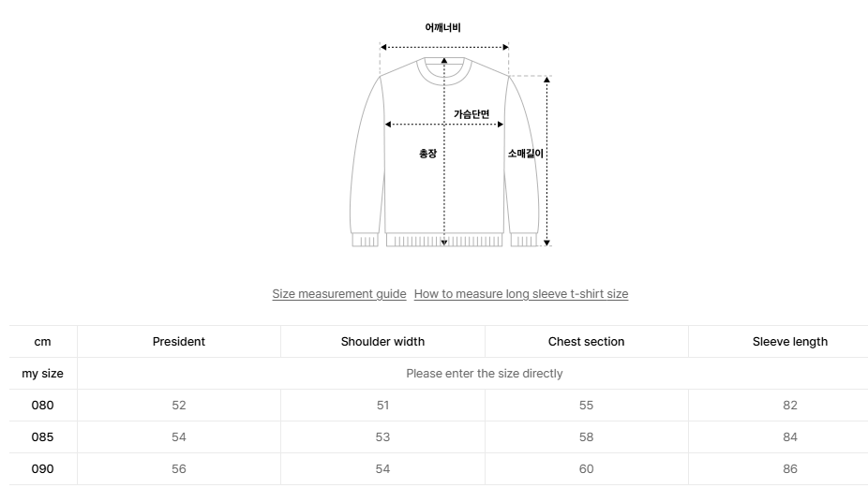Open the Size measurement guide link
Image resolution: width=868 pixels, height=488 pixels.
338,294
